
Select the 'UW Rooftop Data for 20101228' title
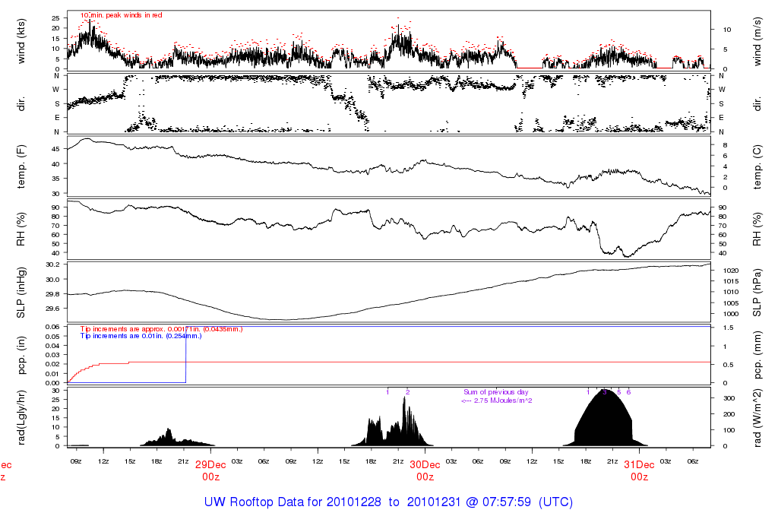(293, 502)
